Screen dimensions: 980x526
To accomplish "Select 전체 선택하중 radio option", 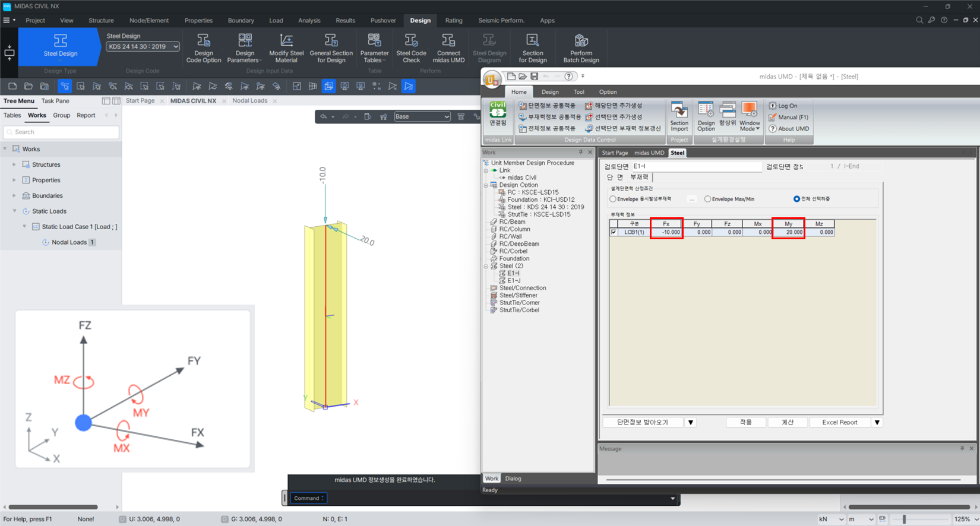I will 796,199.
